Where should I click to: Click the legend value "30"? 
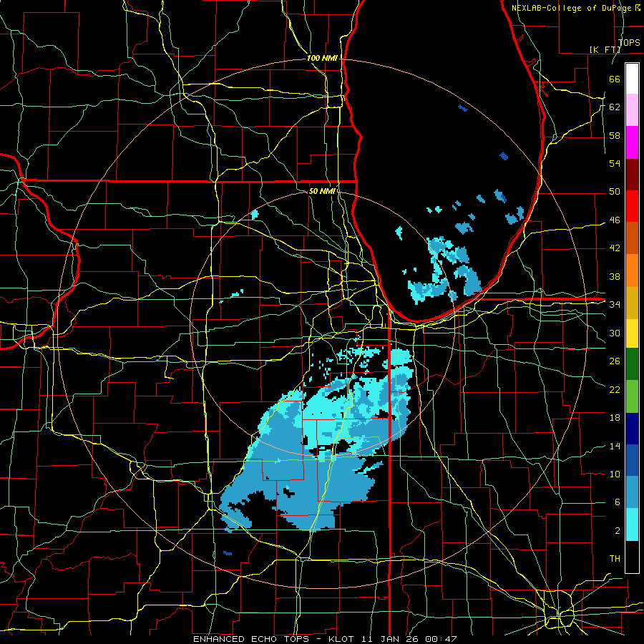615,333
